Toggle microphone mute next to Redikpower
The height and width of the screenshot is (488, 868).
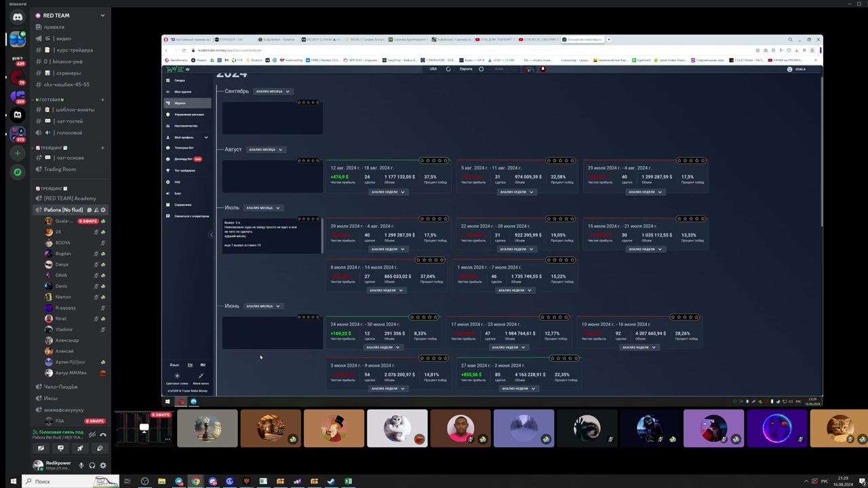[81, 466]
